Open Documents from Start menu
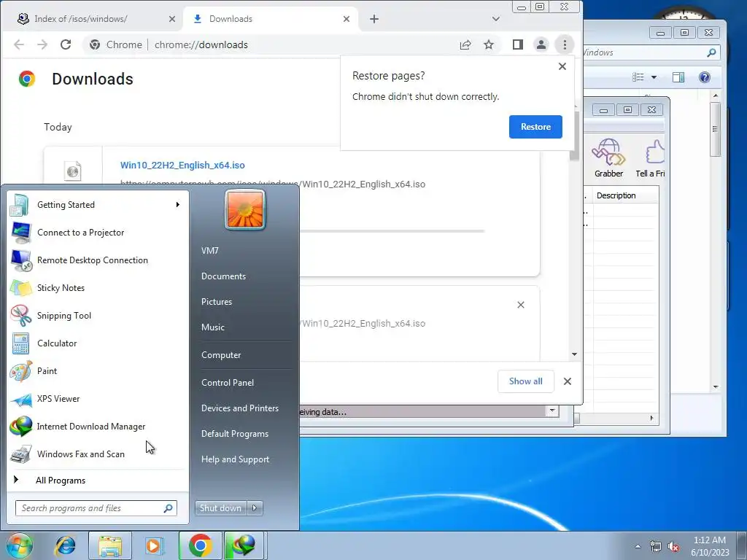 [223, 276]
